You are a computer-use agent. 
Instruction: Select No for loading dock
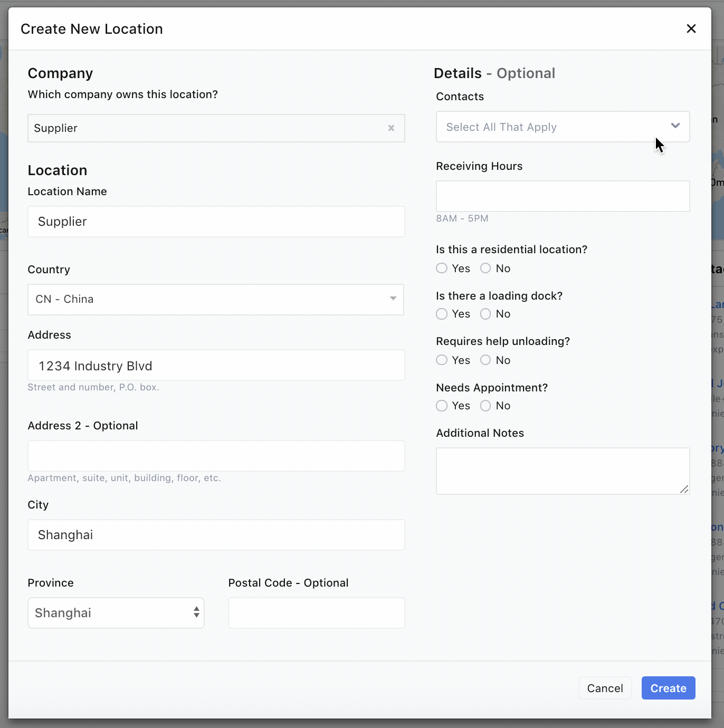pyautogui.click(x=485, y=314)
